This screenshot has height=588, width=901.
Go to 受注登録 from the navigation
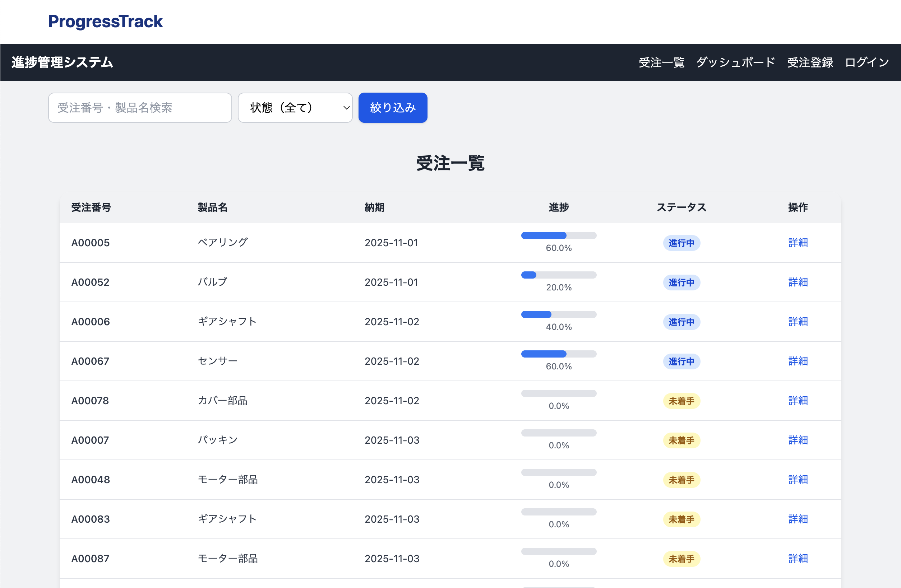point(810,62)
